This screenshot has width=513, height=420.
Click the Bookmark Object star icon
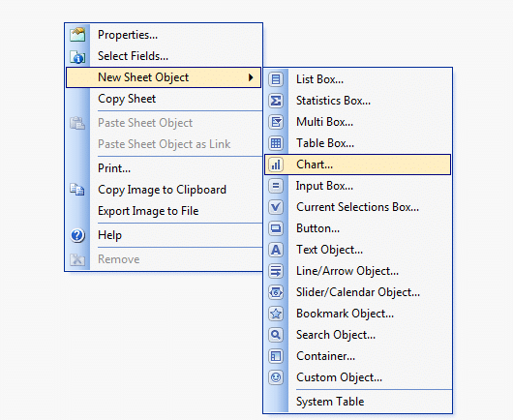tap(276, 314)
